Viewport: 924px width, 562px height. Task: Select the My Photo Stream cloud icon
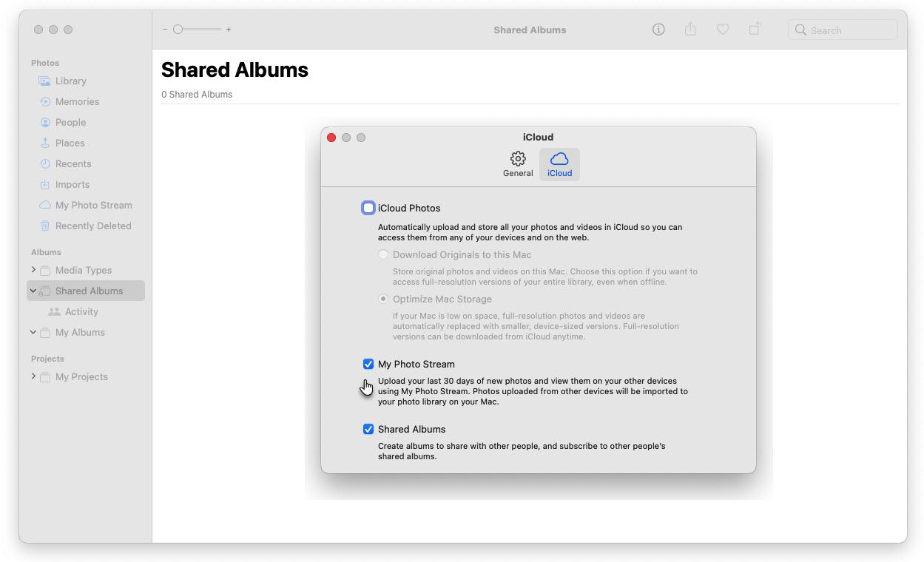pos(45,206)
